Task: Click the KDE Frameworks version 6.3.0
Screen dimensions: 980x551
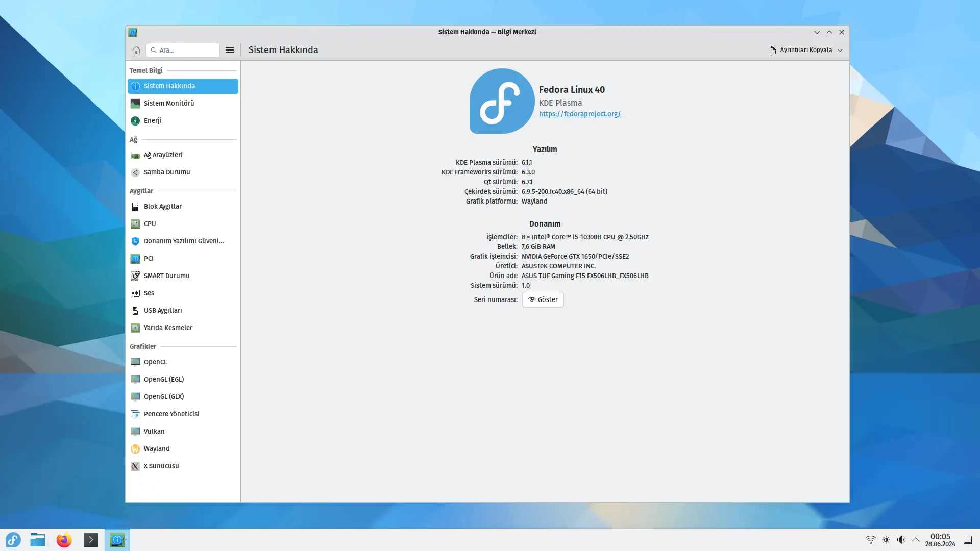Action: point(528,172)
